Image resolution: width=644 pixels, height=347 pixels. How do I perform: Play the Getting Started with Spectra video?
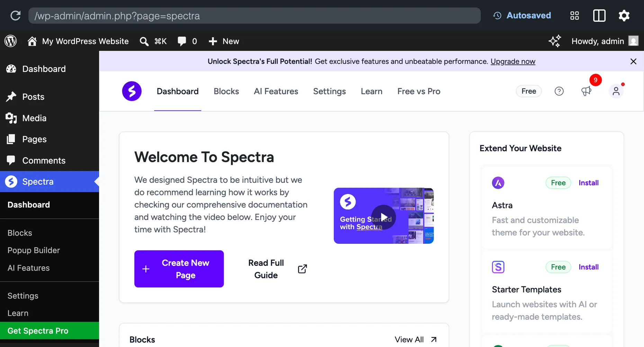tap(384, 217)
